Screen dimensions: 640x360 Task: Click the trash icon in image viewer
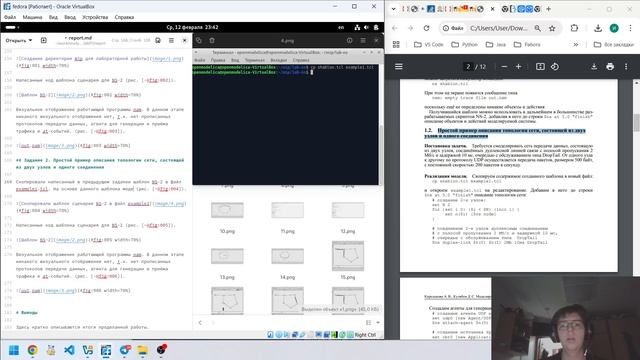(212, 40)
